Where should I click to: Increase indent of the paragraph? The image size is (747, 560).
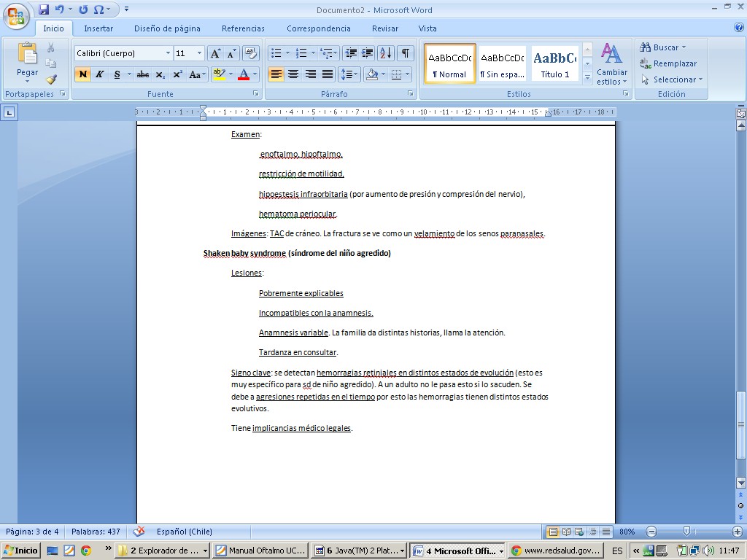coord(368,53)
